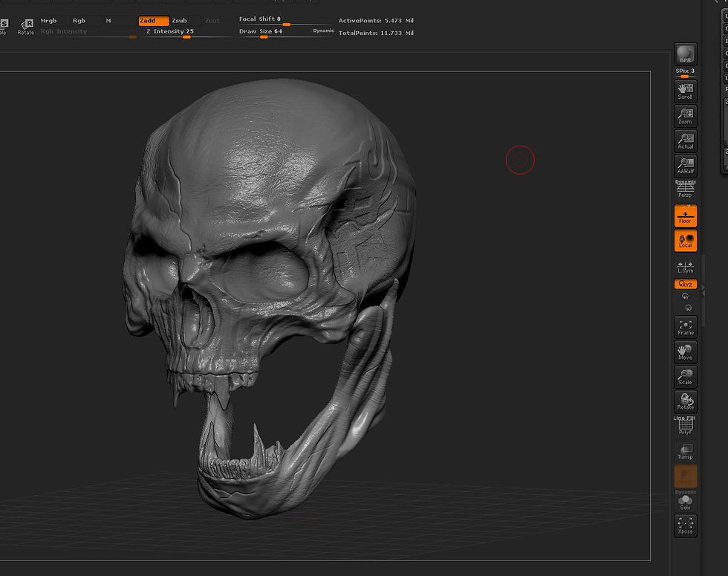Toggle Persp perspective mode
The width and height of the screenshot is (728, 576).
coord(685,190)
